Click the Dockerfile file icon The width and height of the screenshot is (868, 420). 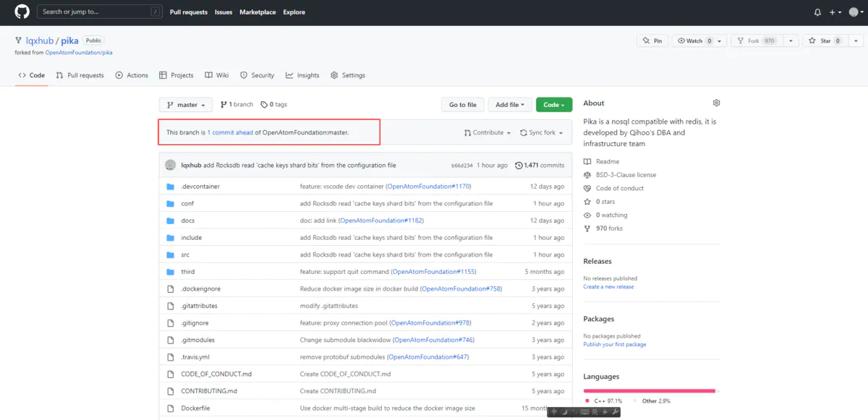(171, 408)
